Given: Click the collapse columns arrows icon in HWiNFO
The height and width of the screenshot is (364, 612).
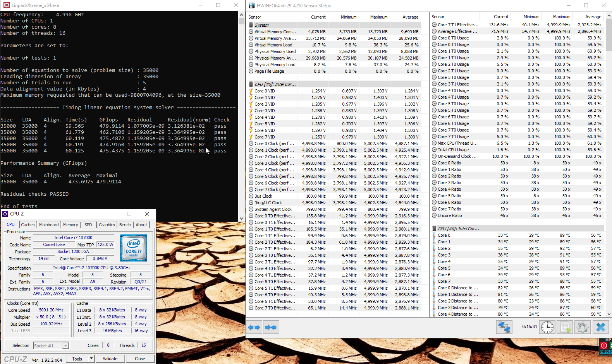Looking at the screenshot, I should click(x=271, y=327).
